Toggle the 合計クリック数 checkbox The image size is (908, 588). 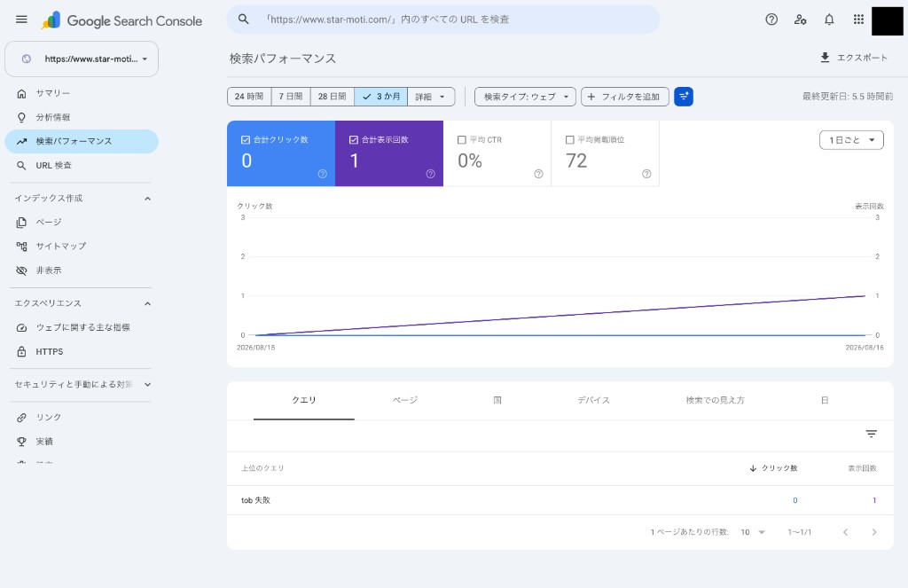246,139
